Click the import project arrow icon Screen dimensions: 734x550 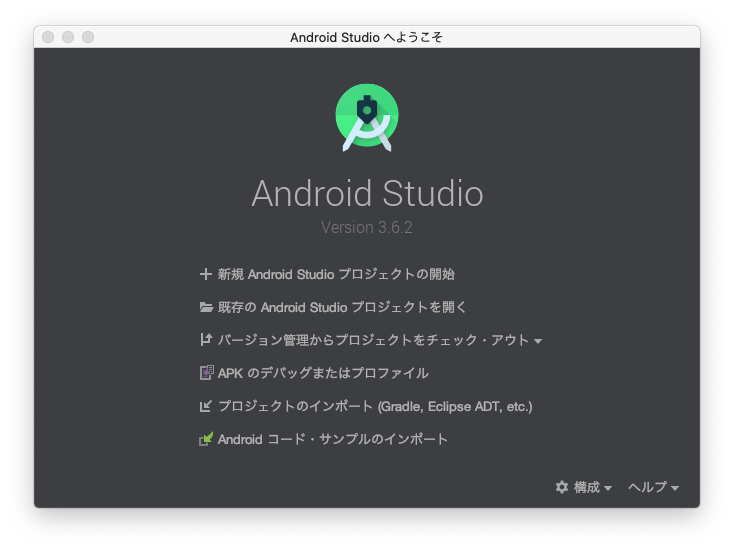pyautogui.click(x=206, y=406)
